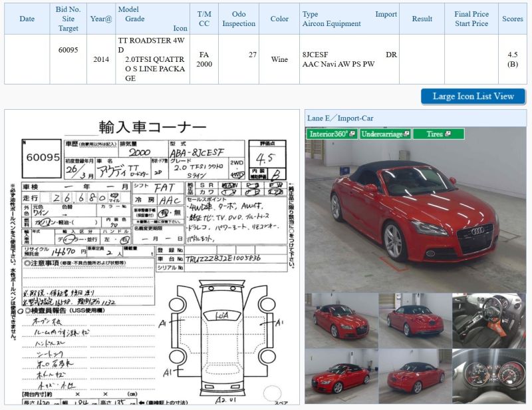Click the Color column header
The width and height of the screenshot is (532, 410).
point(279,19)
